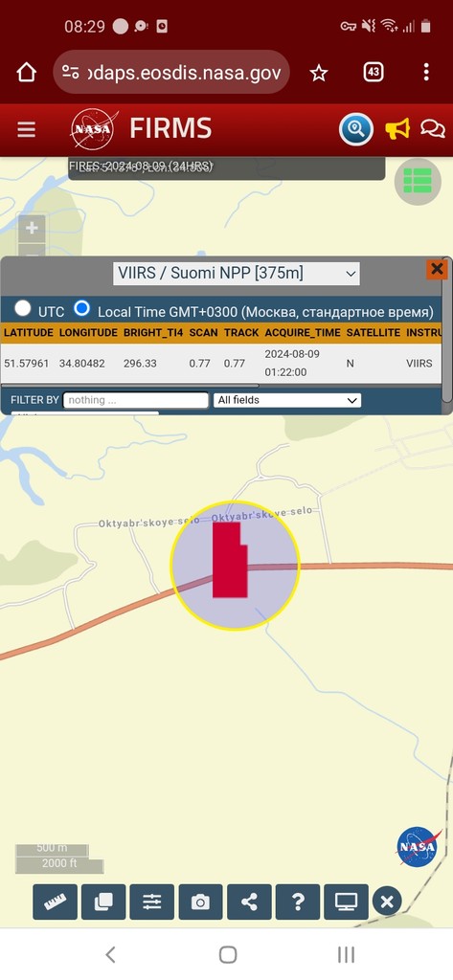Open the green layers grid button
This screenshot has height=980, width=453.
(418, 181)
